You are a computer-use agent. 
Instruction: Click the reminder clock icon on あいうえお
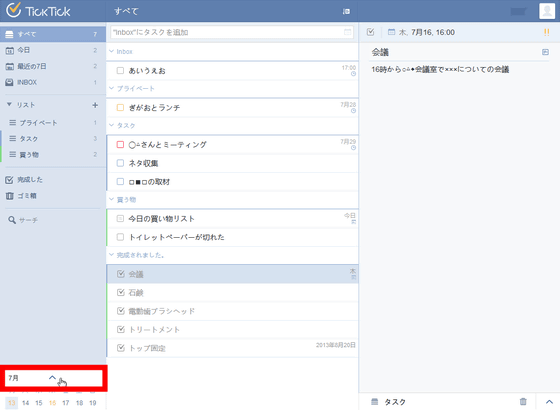353,74
